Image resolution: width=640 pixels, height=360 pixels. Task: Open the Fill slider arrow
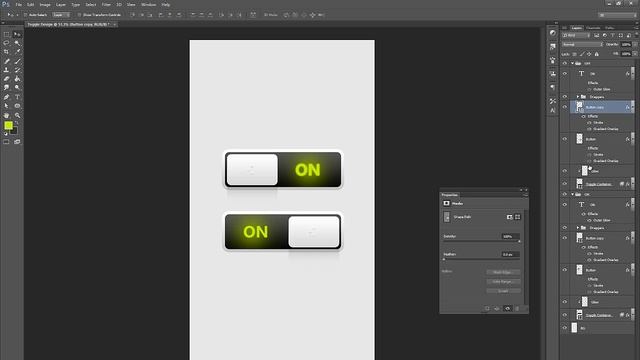click(635, 54)
